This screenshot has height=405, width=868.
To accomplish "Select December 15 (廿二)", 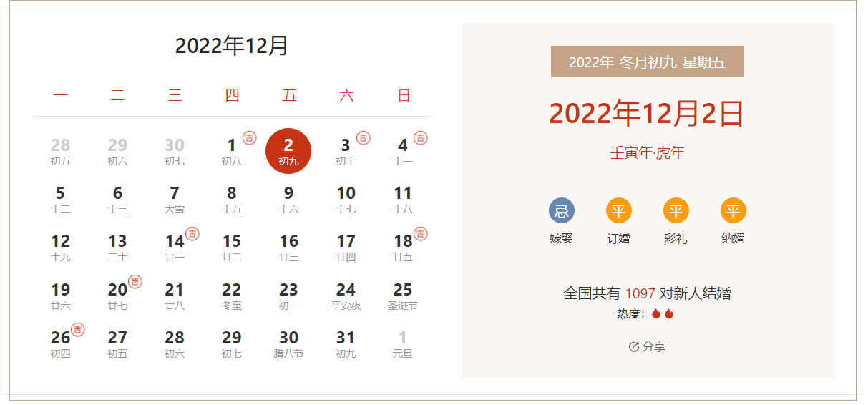I will pos(232,248).
